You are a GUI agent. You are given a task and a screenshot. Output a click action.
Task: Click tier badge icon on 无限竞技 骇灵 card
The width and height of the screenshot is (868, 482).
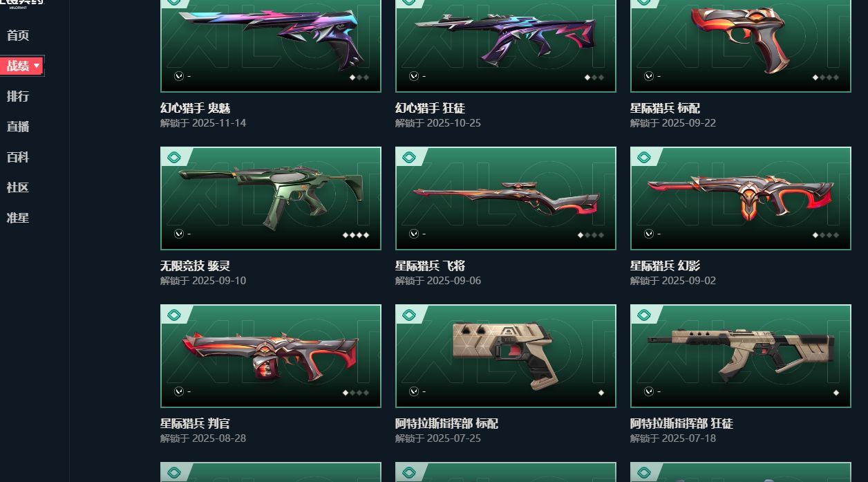174,158
